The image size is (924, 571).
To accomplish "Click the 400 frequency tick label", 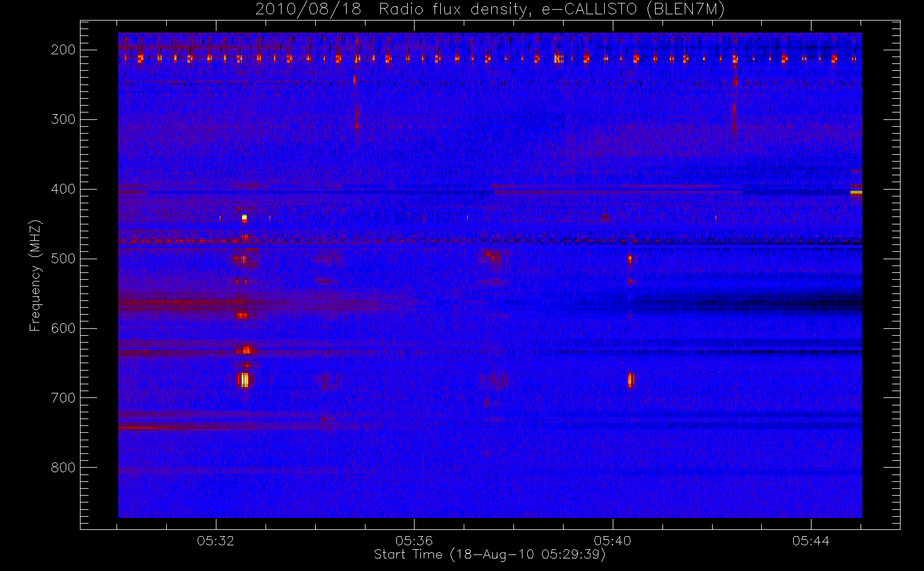I will coord(63,189).
